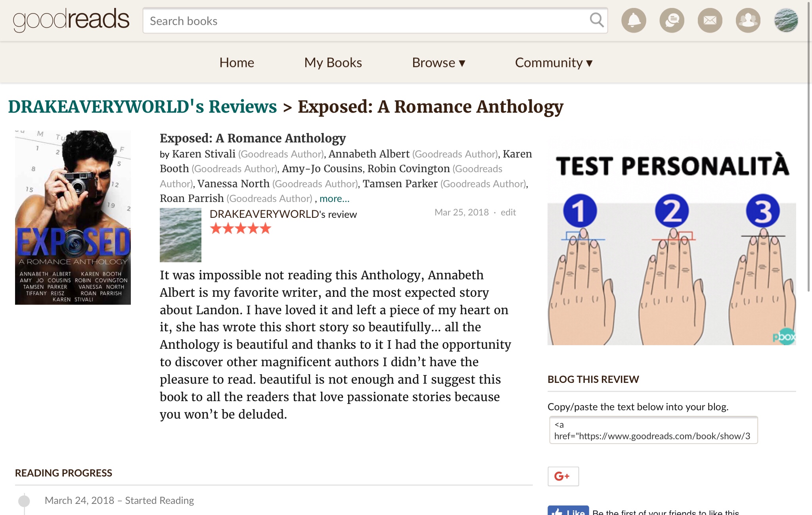Open the discussions speech bubble icon

tap(672, 20)
